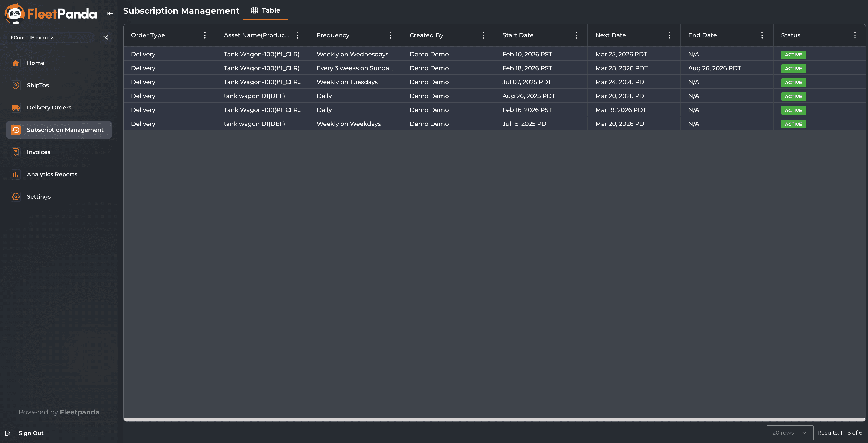This screenshot has width=868, height=443.
Task: Open the Order Type column options menu
Action: coord(205,35)
